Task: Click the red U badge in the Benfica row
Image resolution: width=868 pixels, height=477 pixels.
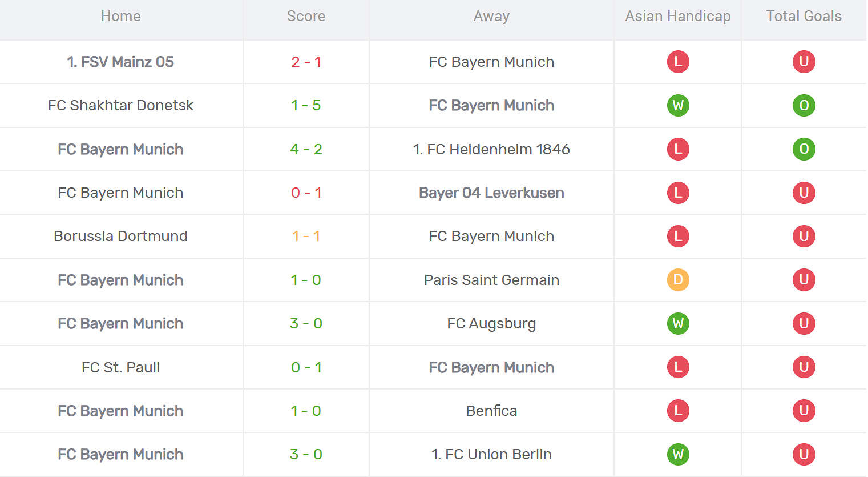Action: pyautogui.click(x=804, y=411)
